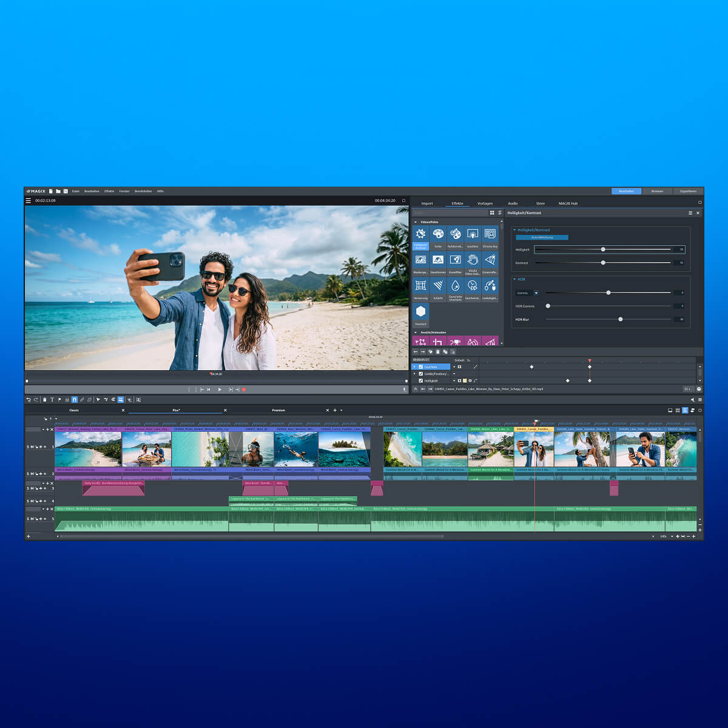The width and height of the screenshot is (728, 728).
Task: Open the Gamma dropdown arrow
Action: tap(536, 293)
